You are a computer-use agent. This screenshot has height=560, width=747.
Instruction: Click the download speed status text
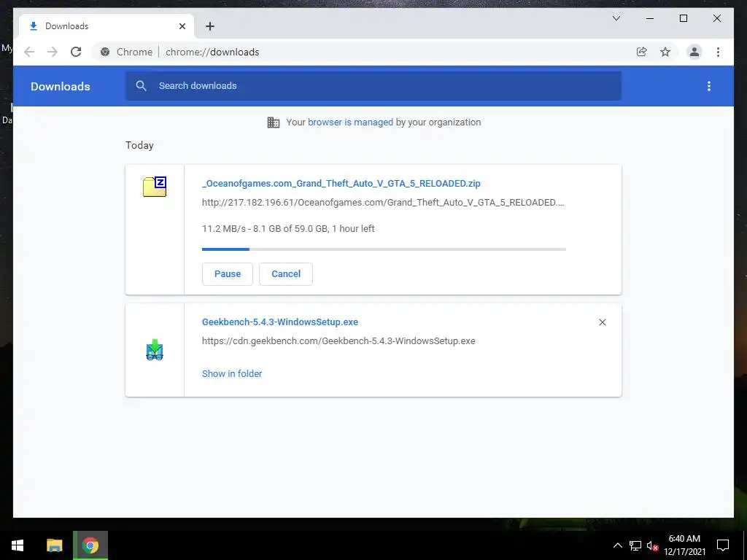[x=288, y=228]
